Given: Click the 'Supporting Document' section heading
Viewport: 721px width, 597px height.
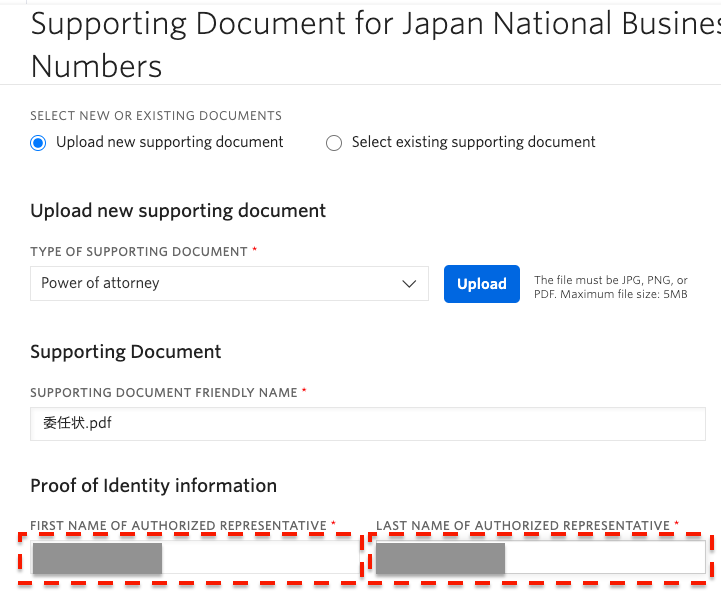Looking at the screenshot, I should tap(126, 352).
